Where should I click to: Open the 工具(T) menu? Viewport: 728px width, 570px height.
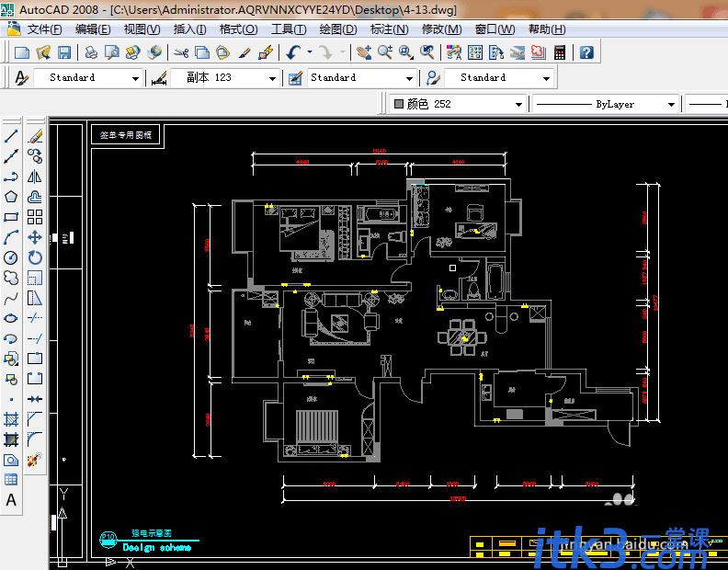pyautogui.click(x=289, y=29)
